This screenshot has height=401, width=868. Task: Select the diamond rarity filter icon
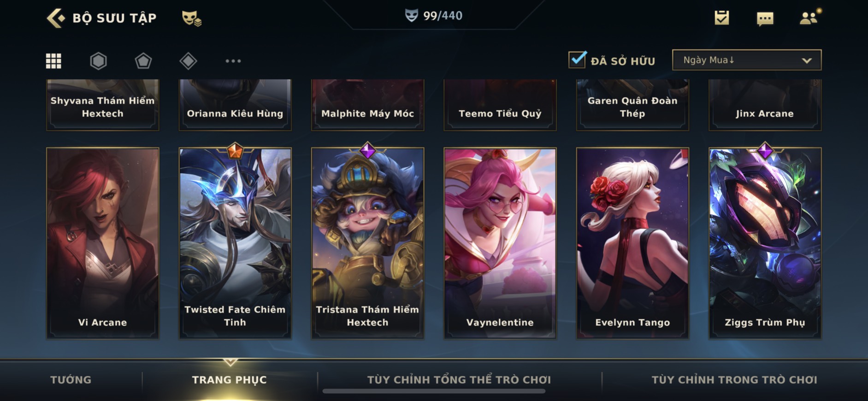188,61
